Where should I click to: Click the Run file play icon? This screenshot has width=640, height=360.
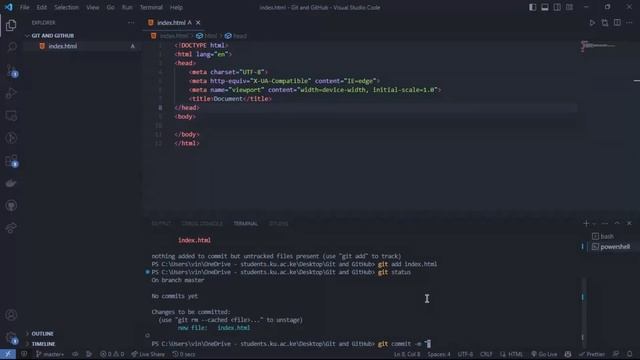point(592,23)
